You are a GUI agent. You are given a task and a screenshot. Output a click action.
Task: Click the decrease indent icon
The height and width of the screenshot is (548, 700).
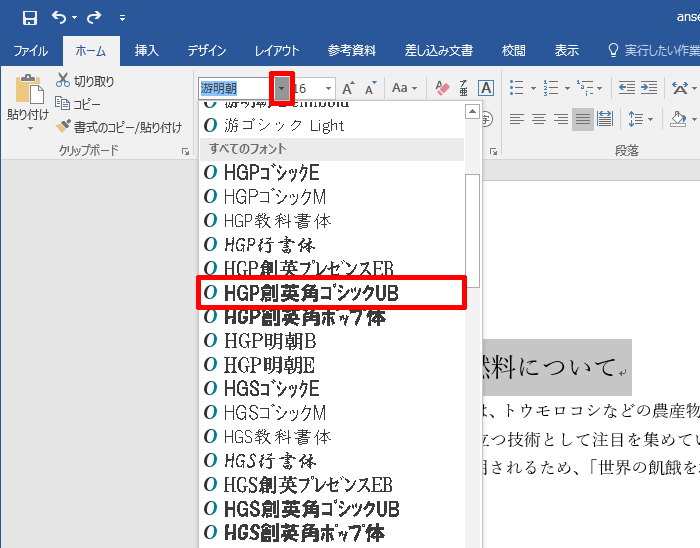click(x=627, y=88)
